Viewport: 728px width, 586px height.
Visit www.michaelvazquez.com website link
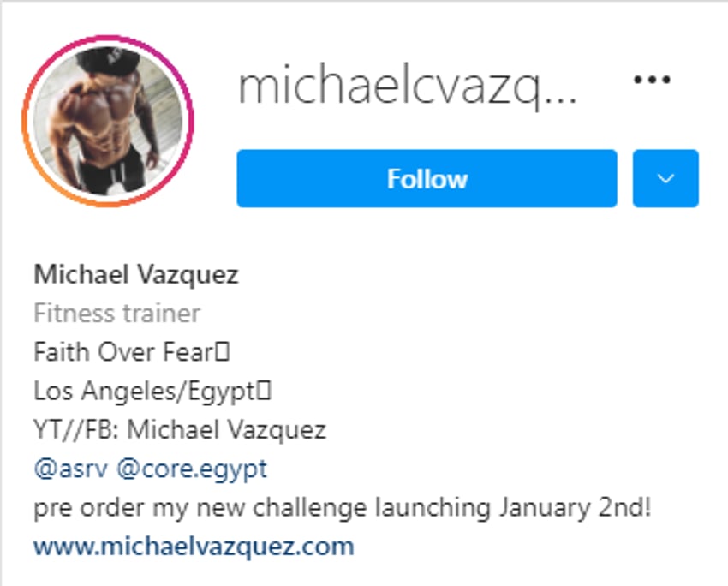pyautogui.click(x=194, y=546)
